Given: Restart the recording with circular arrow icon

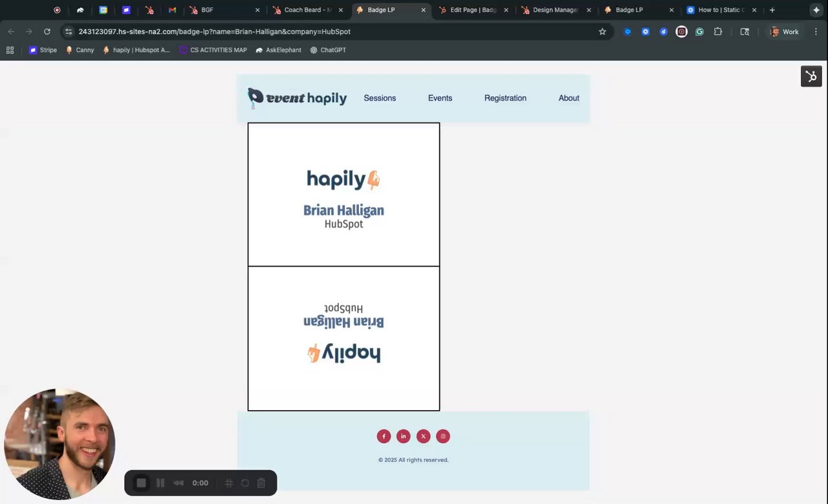Looking at the screenshot, I should (x=245, y=483).
